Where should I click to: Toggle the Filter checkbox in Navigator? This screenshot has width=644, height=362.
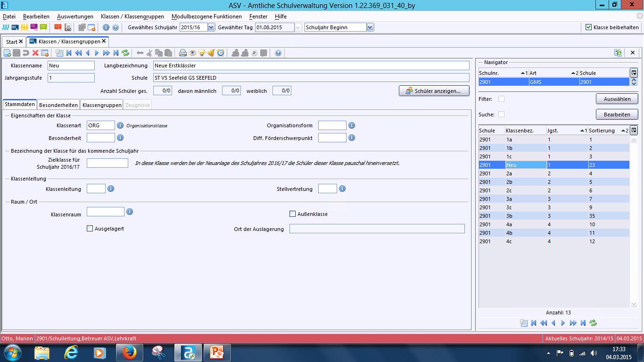pos(502,99)
